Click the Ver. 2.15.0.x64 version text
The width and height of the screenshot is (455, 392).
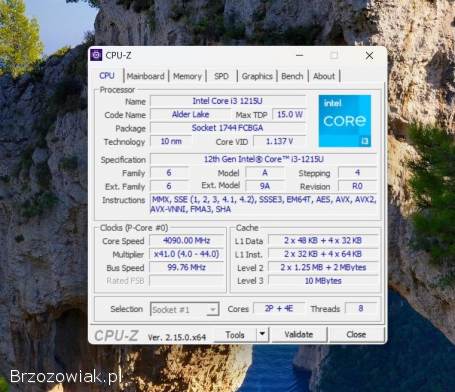[x=177, y=337]
